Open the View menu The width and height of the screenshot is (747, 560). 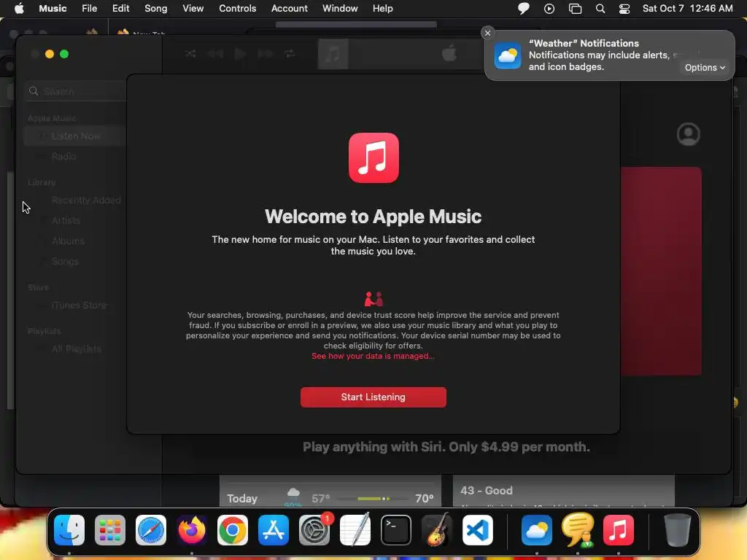point(193,8)
